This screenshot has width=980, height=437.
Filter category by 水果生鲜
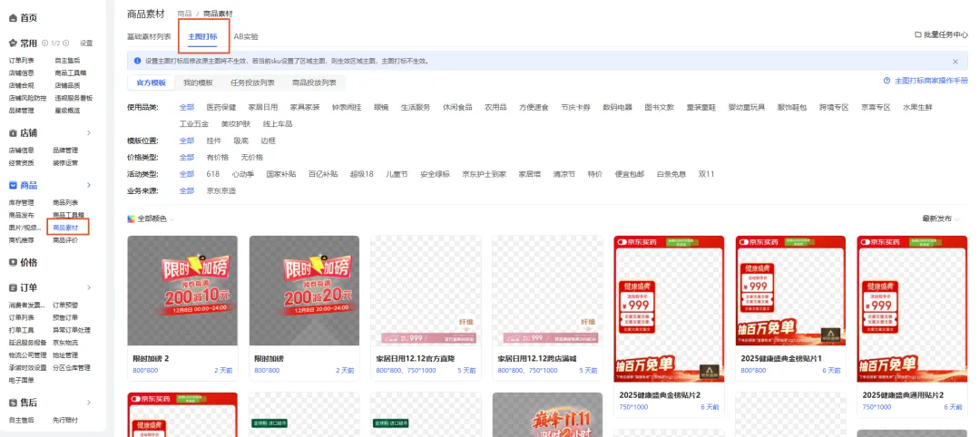click(x=917, y=107)
